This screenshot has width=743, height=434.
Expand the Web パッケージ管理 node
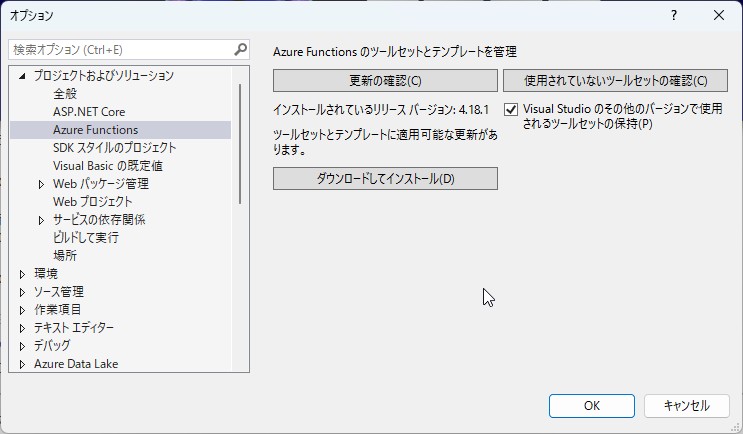41,184
